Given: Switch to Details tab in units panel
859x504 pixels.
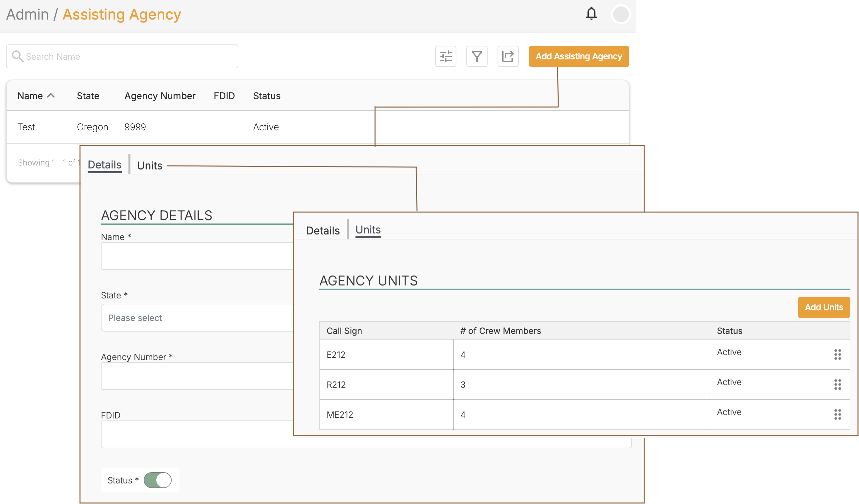Looking at the screenshot, I should click(x=323, y=230).
